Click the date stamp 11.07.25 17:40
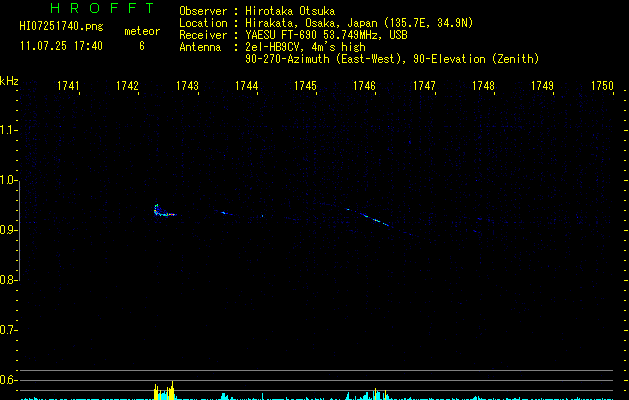629x400 pixels. 61,46
